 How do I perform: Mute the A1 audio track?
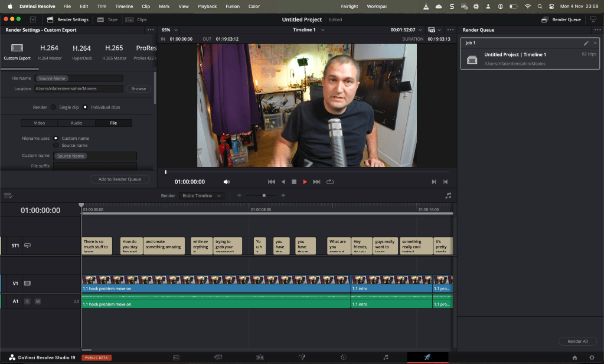pos(38,301)
